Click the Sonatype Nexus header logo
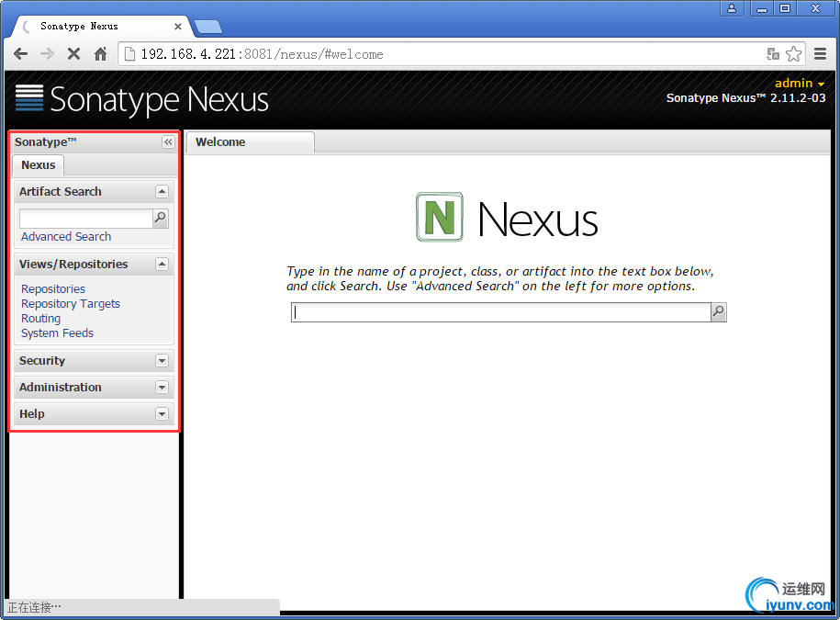Screen dimensions: 840x620 tap(142, 99)
